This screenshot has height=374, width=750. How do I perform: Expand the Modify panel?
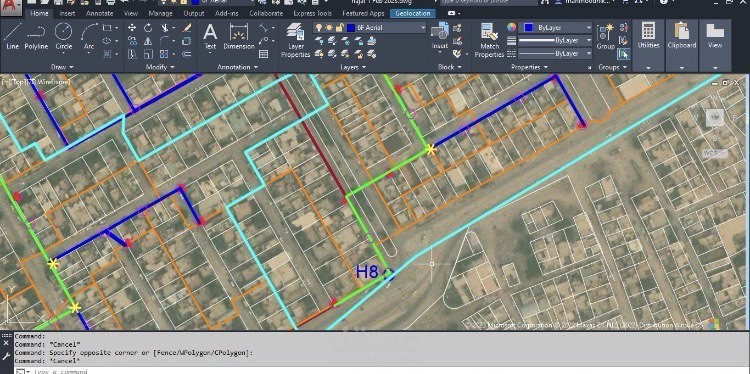(160, 67)
